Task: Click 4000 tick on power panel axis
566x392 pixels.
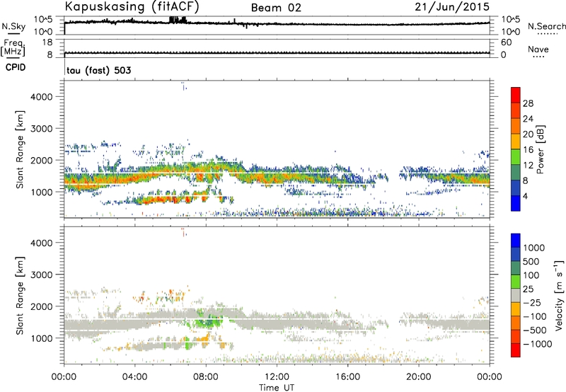Action: click(x=42, y=97)
